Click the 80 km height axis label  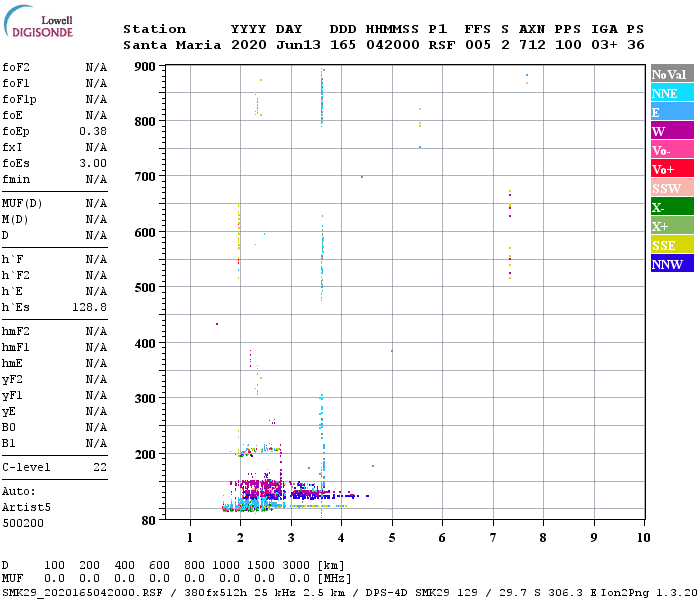click(149, 520)
